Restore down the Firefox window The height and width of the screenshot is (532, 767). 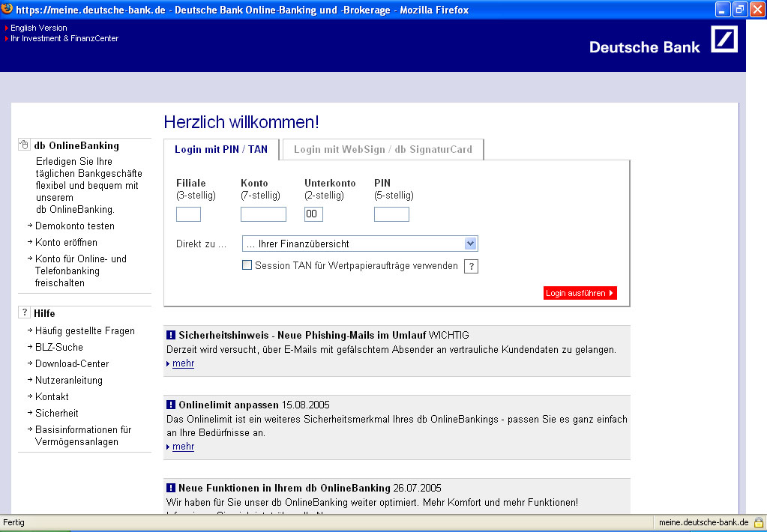(740, 9)
